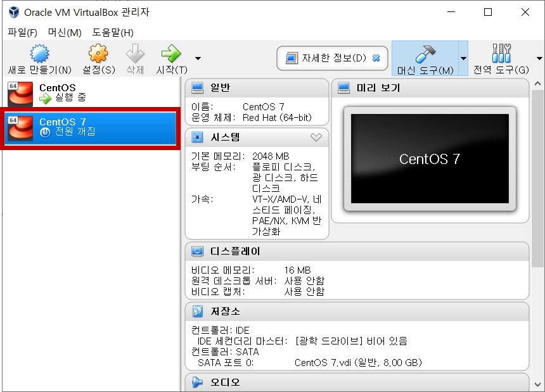Click the 미리 보기 section monitor icon
545x392 pixels.
(x=344, y=88)
